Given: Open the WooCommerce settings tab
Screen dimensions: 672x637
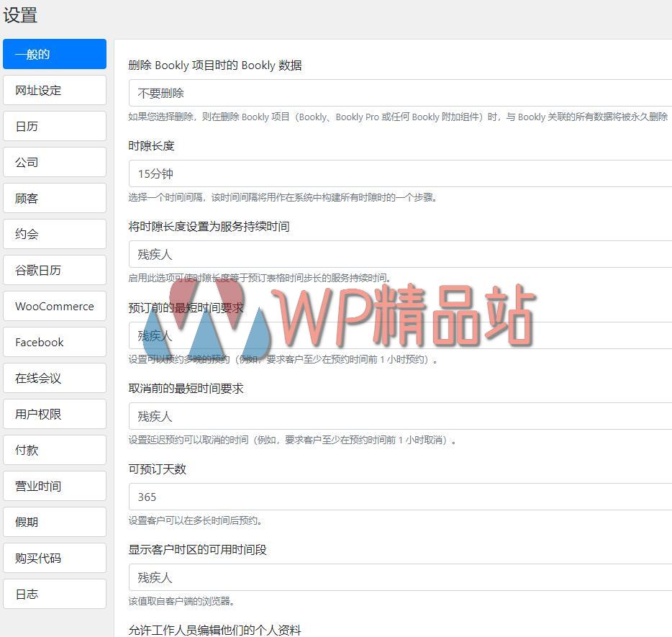Looking at the screenshot, I should tap(54, 306).
